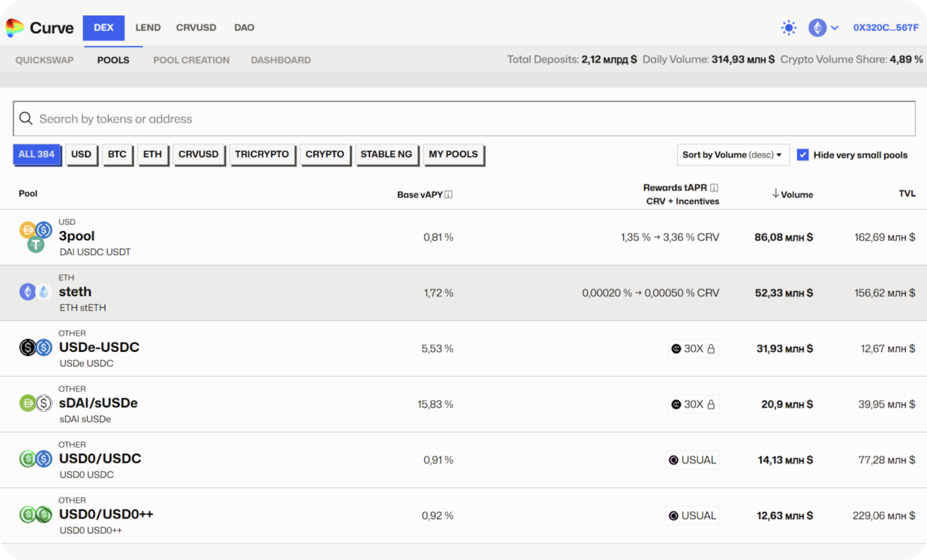927x560 pixels.
Task: Click USD0/USD0++ token icons
Action: coord(36,514)
